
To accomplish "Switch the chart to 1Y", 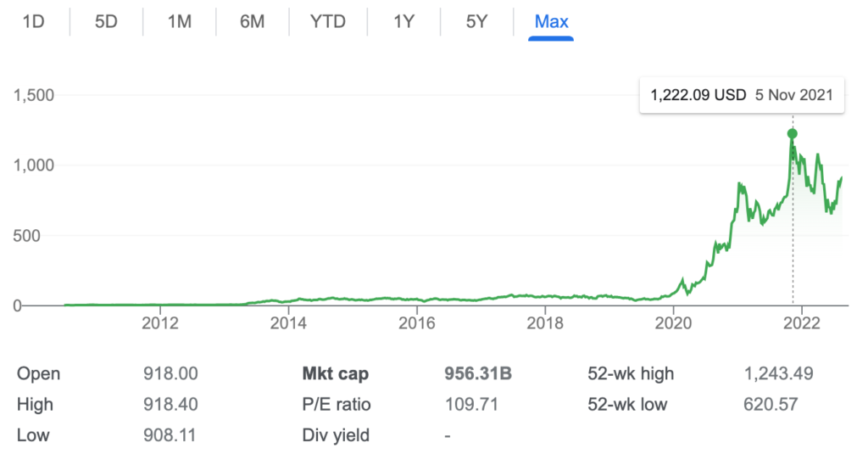I will [404, 21].
